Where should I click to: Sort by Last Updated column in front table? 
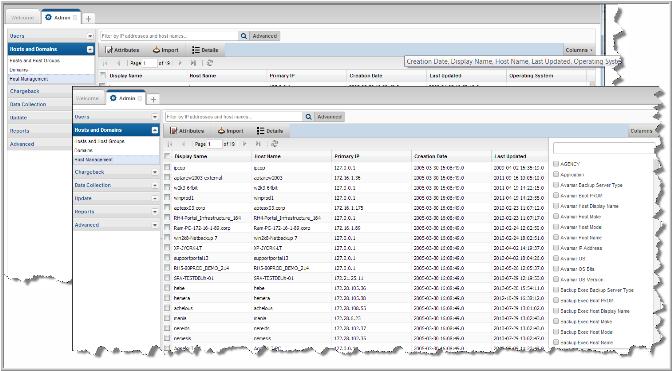tap(510, 156)
